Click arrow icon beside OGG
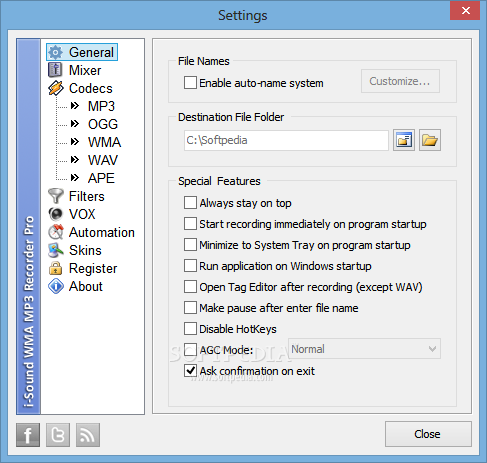The width and height of the screenshot is (487, 463). click(x=75, y=124)
